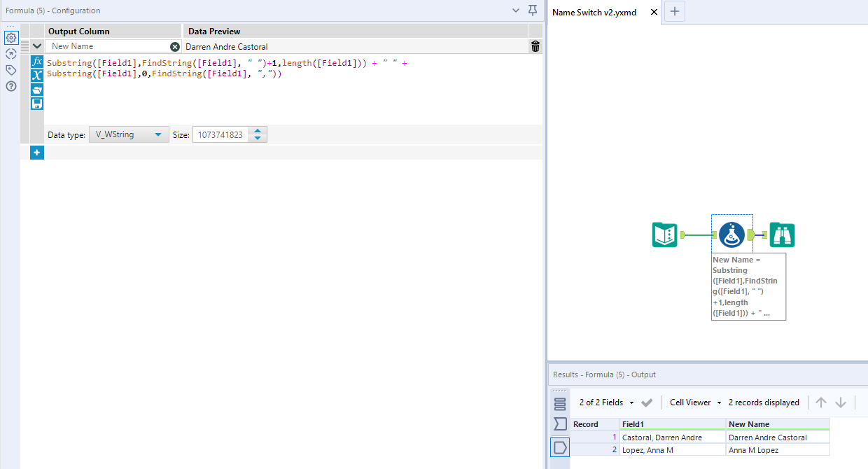Open the Functions list with the fx icon
This screenshot has width=868, height=469.
coord(37,61)
